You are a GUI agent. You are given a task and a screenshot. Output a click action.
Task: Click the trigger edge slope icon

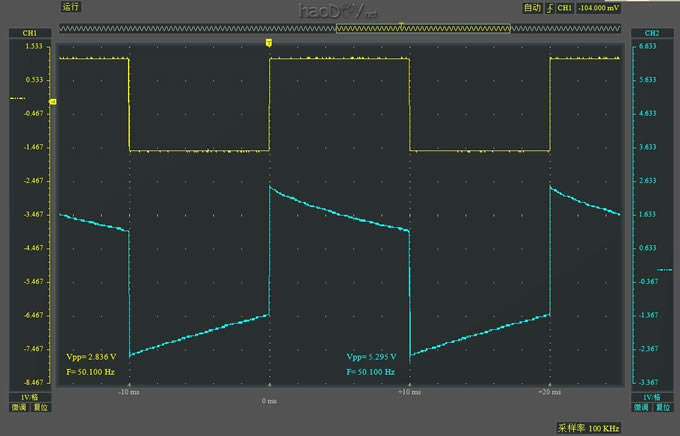[x=548, y=8]
